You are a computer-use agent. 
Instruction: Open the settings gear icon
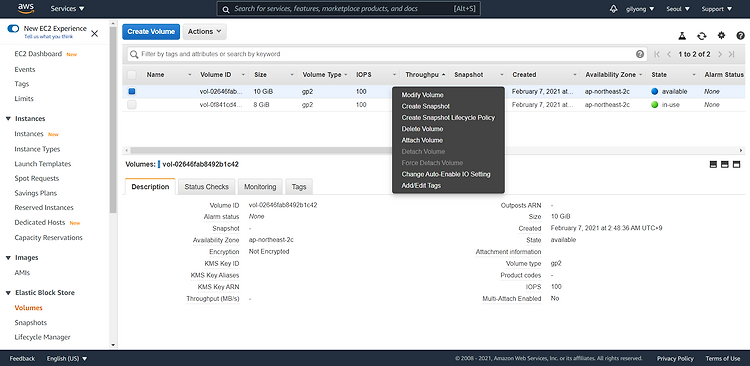click(x=721, y=35)
